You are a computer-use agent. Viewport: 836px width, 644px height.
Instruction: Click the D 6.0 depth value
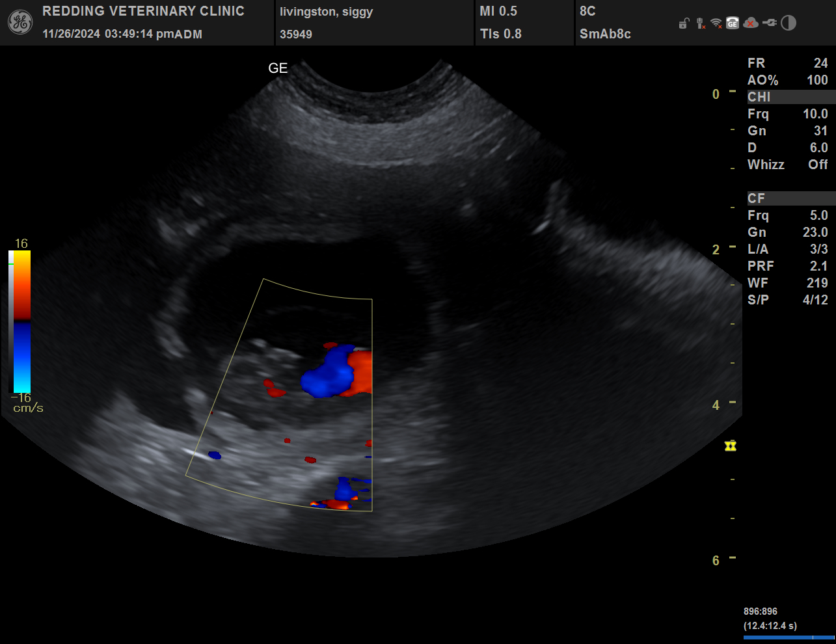pos(787,148)
